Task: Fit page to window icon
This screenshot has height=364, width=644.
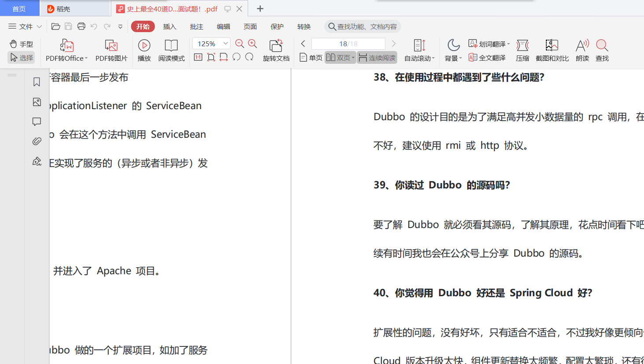Action: pyautogui.click(x=211, y=57)
